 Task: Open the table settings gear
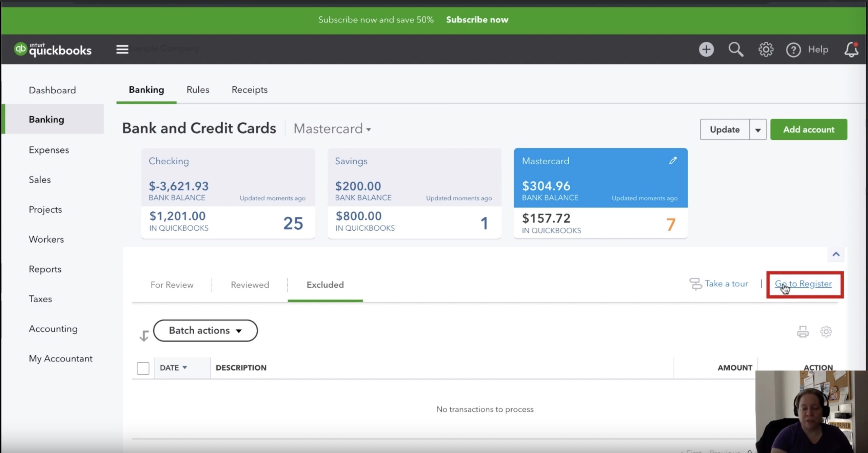pos(826,331)
